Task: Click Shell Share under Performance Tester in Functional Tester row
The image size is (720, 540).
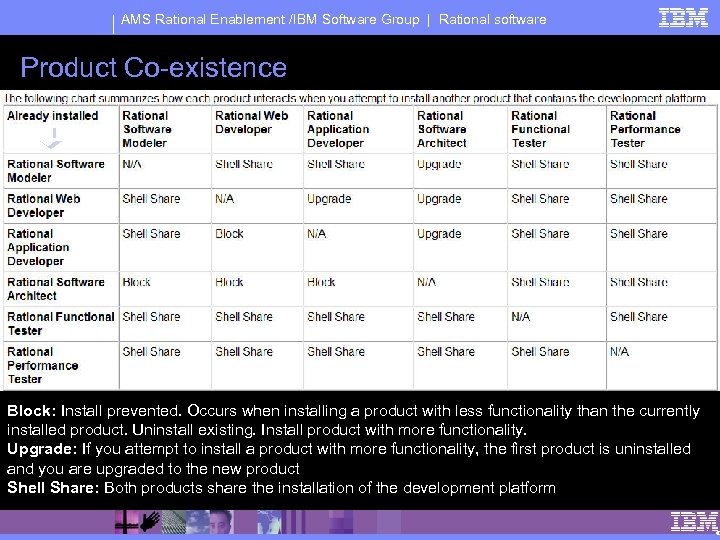Action: point(639,317)
